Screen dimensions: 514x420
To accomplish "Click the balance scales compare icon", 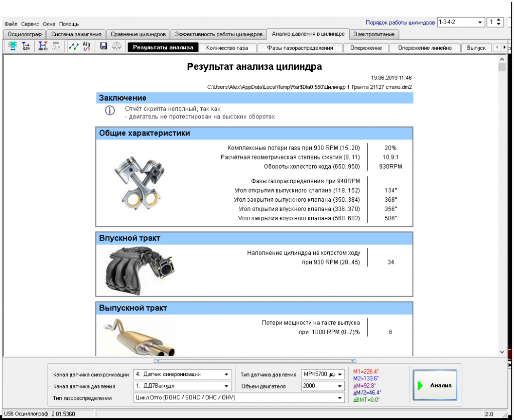I will tap(116, 46).
